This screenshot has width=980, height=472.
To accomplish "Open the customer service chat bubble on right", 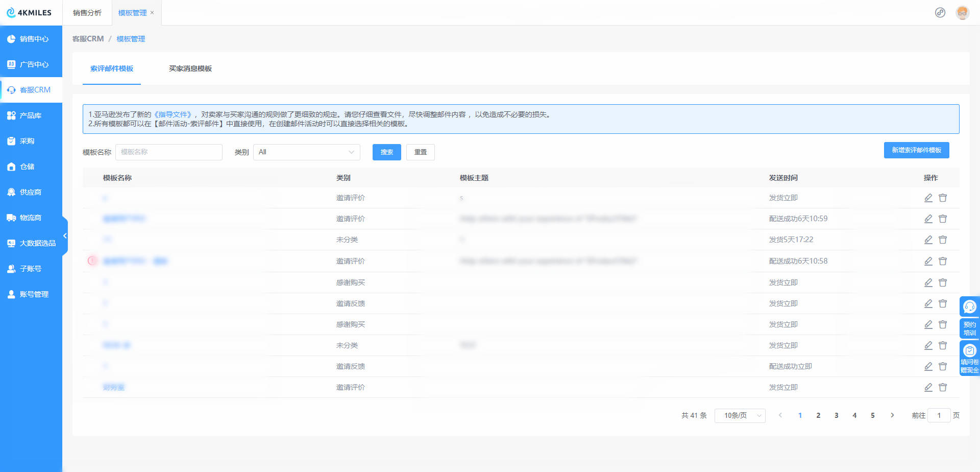I will point(969,306).
